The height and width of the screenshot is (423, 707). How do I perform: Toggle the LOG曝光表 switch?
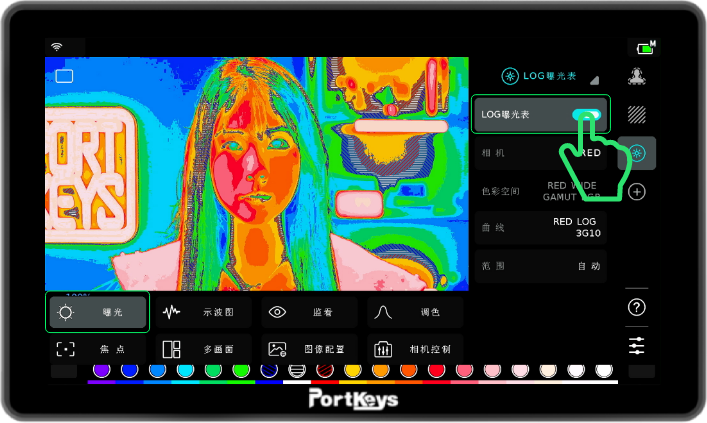(587, 115)
